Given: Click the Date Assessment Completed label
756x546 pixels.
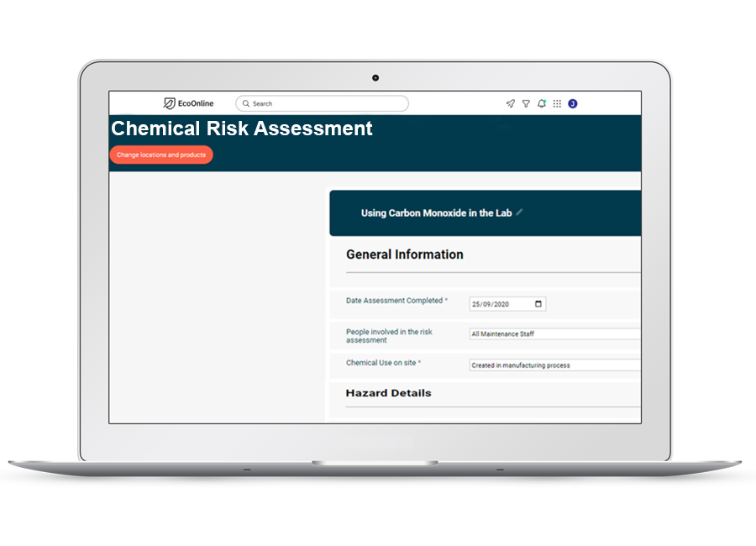Looking at the screenshot, I should pos(396,301).
